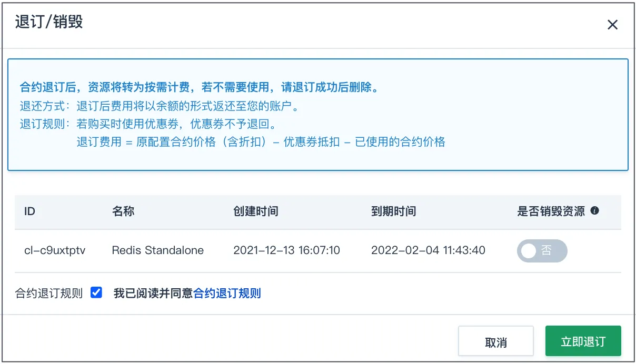The width and height of the screenshot is (636, 364).
Task: Click the info icon next to 是否销毁资源
Action: point(595,211)
